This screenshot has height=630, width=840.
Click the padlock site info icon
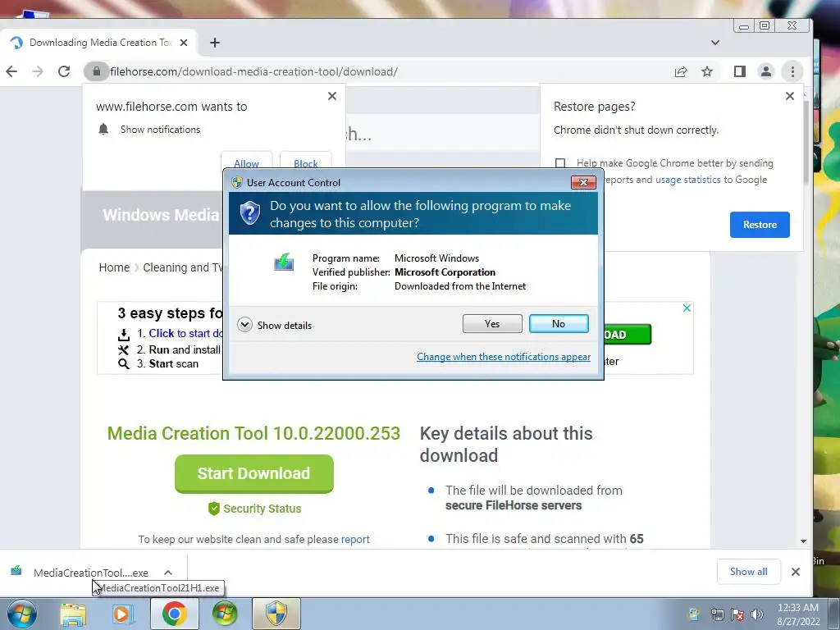point(97,71)
